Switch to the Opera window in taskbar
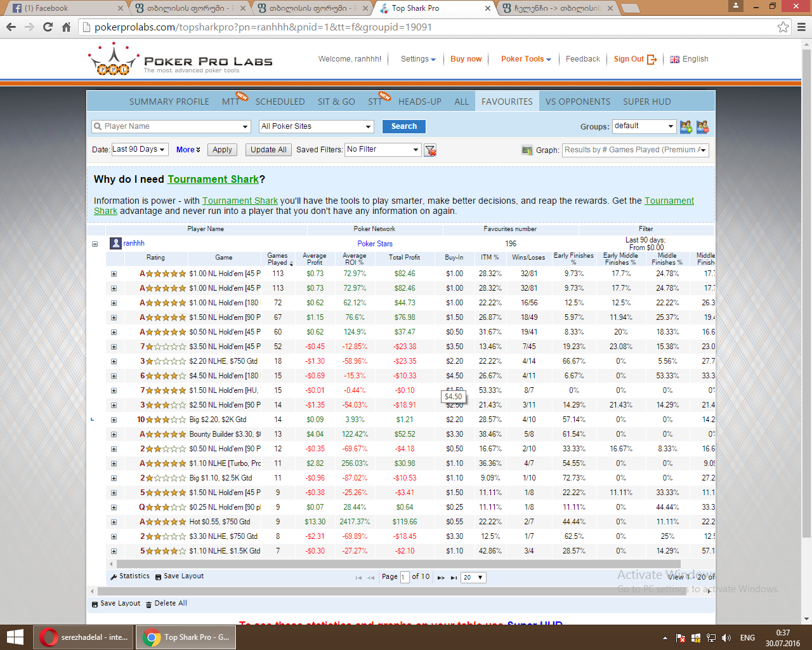Viewport: 812px width, 650px height. click(82, 637)
